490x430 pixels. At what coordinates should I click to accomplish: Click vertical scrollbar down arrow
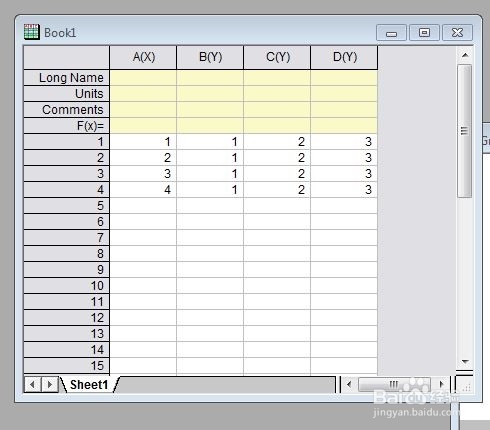coord(465,361)
